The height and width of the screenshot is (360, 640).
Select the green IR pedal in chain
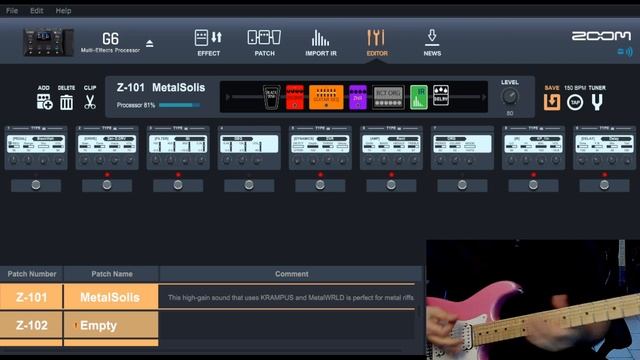click(x=418, y=97)
